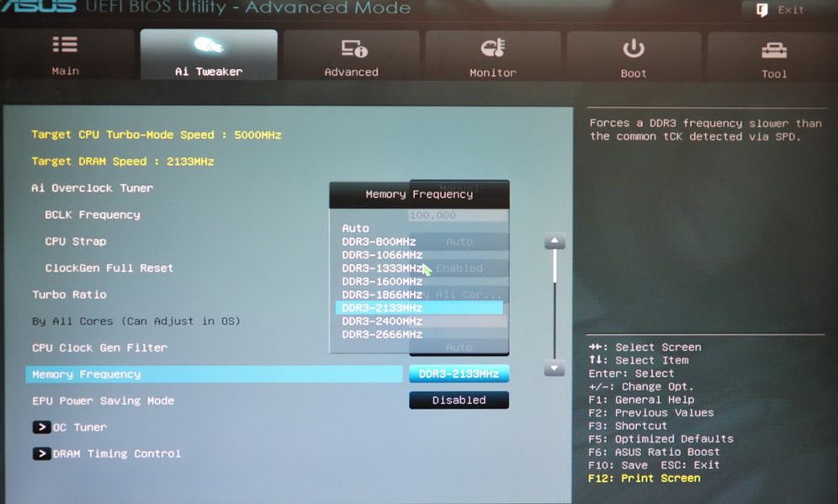Click Target DRAM Speed 2133MHz text

(x=122, y=162)
